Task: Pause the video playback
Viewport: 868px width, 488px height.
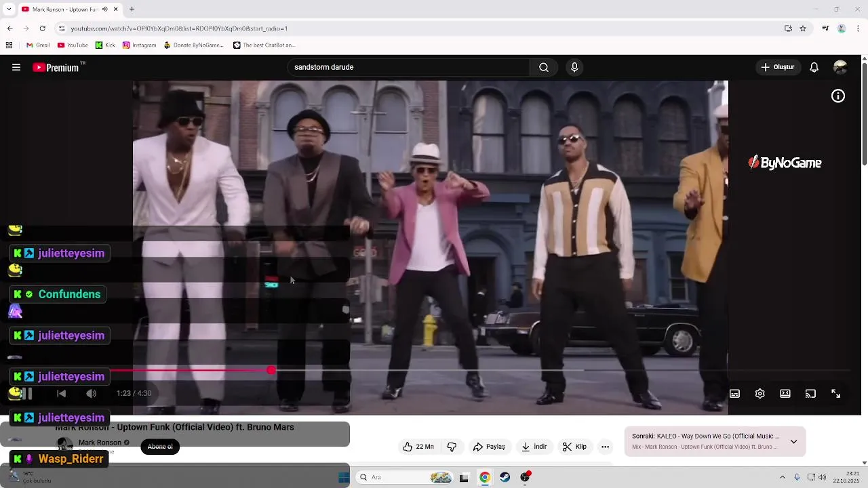Action: point(28,394)
